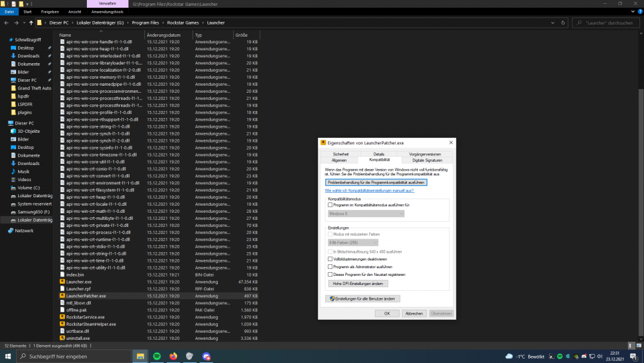Click the Launcher.exe file icon

(x=62, y=282)
